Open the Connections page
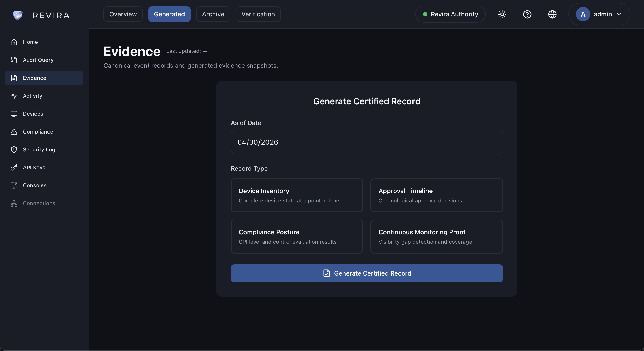The width and height of the screenshot is (644, 351). 44,203
